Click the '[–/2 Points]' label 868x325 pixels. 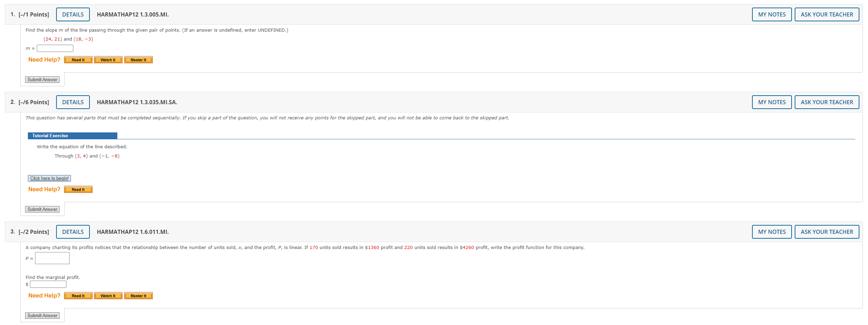tap(34, 232)
